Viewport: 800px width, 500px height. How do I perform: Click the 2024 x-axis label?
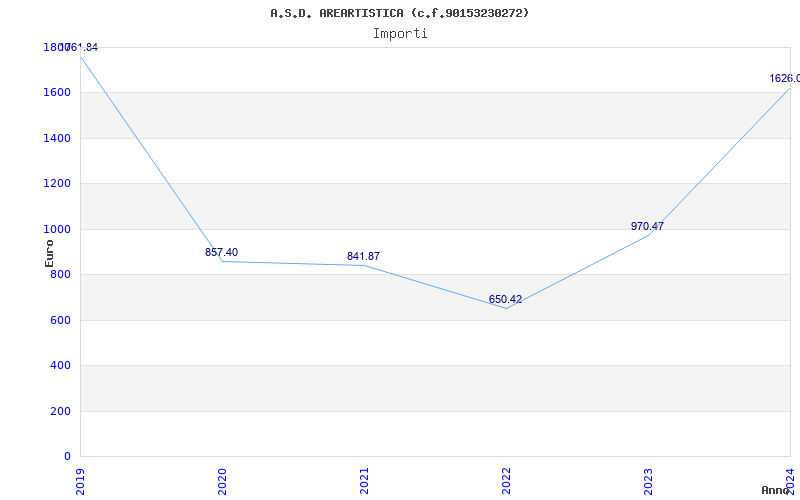pyautogui.click(x=790, y=481)
